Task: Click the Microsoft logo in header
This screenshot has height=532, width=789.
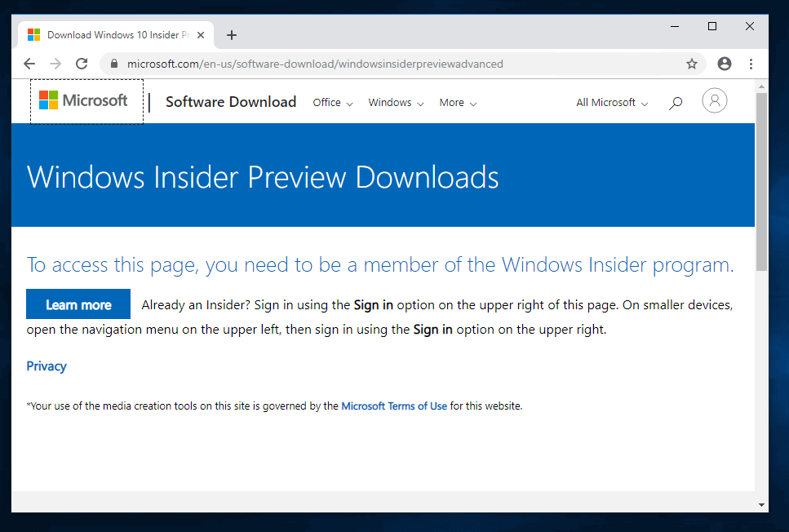Action: coord(84,101)
